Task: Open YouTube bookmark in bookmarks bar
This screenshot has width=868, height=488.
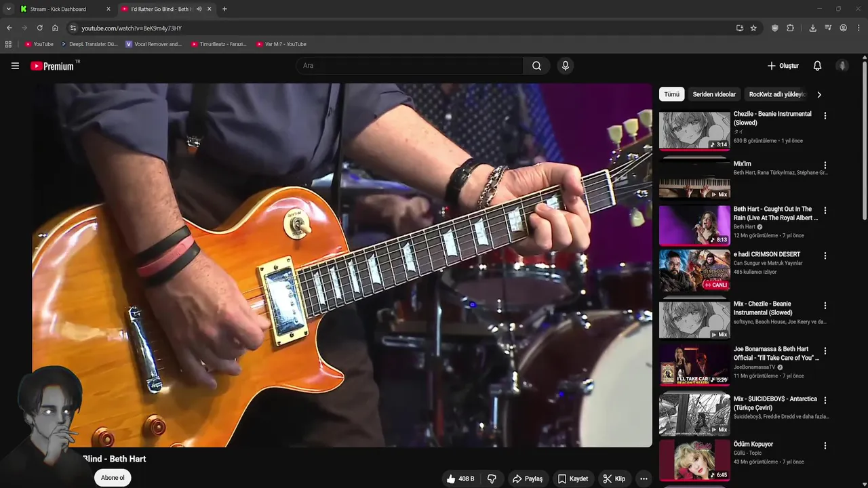Action: [39, 44]
